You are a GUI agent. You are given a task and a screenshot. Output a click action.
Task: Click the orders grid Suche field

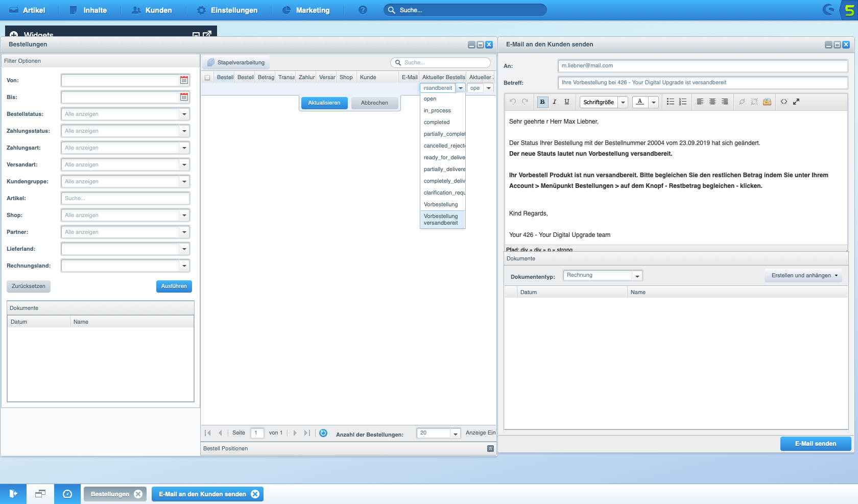(440, 62)
